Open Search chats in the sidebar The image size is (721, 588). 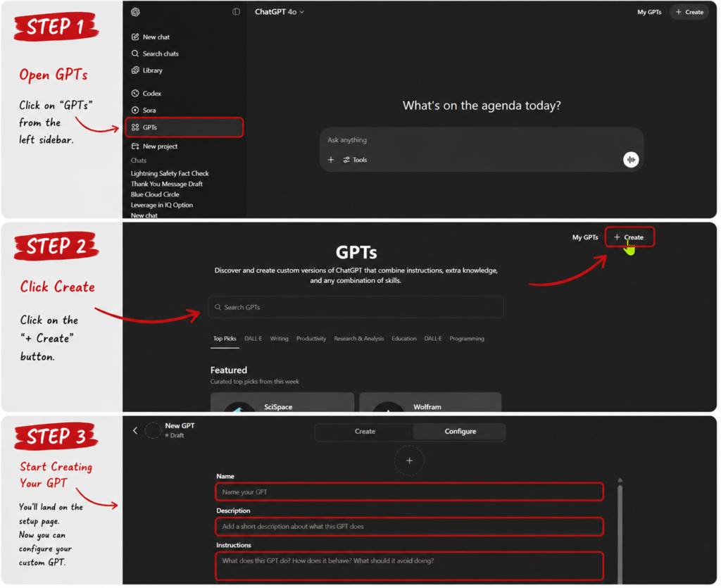click(x=155, y=54)
